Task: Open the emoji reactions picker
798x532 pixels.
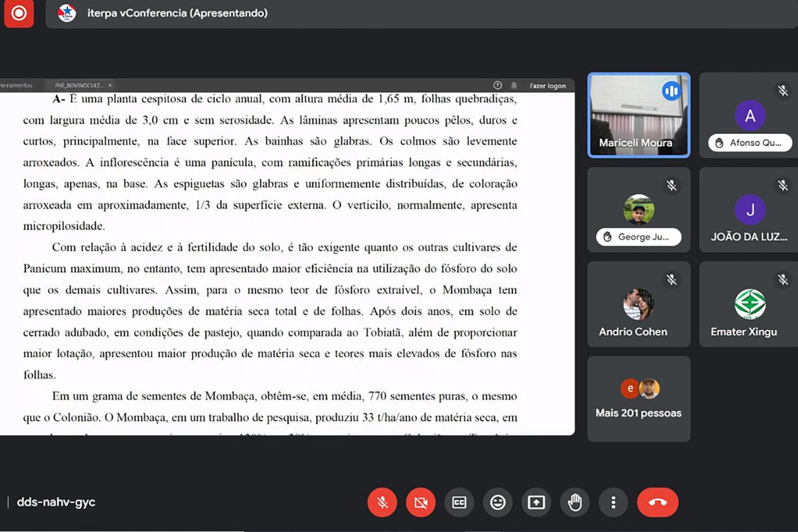Action: [x=497, y=502]
